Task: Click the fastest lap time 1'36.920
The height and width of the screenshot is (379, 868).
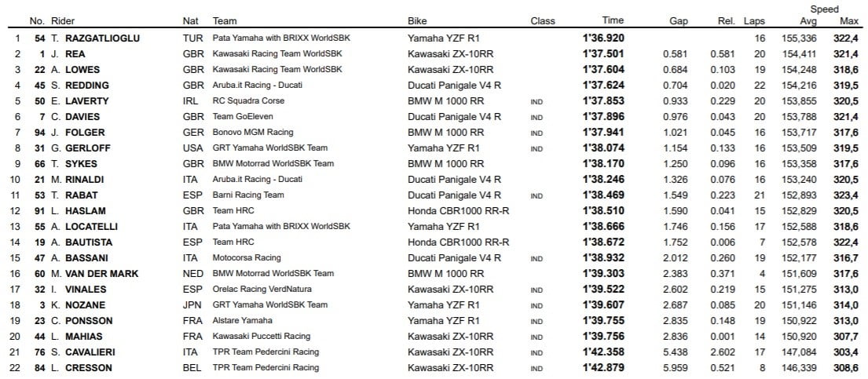Action: [x=604, y=38]
